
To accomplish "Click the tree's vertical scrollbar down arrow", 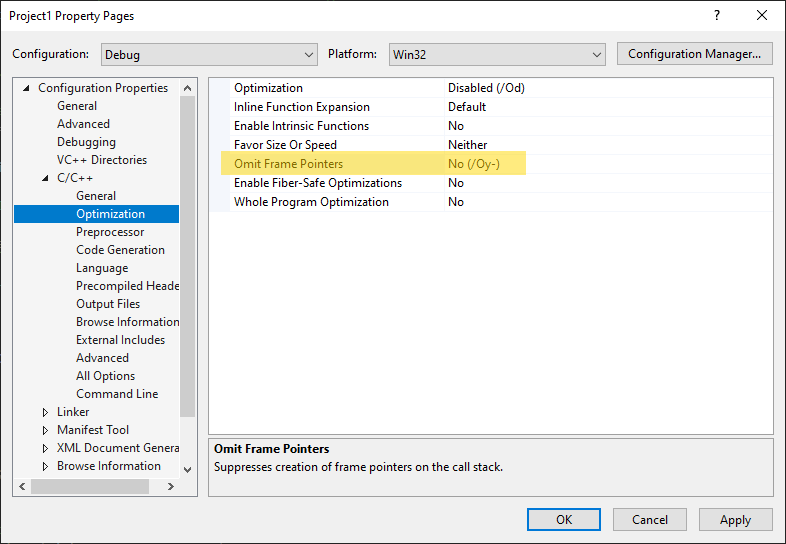I will 188,468.
